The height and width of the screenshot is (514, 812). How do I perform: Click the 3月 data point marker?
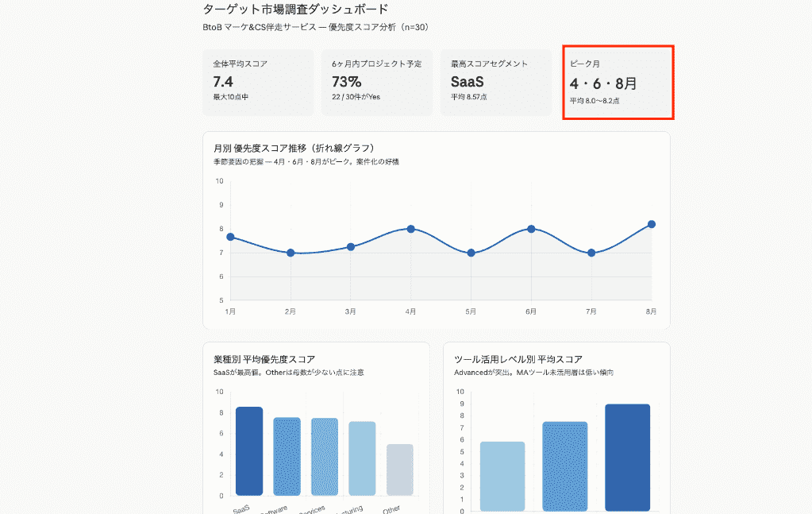coord(351,246)
